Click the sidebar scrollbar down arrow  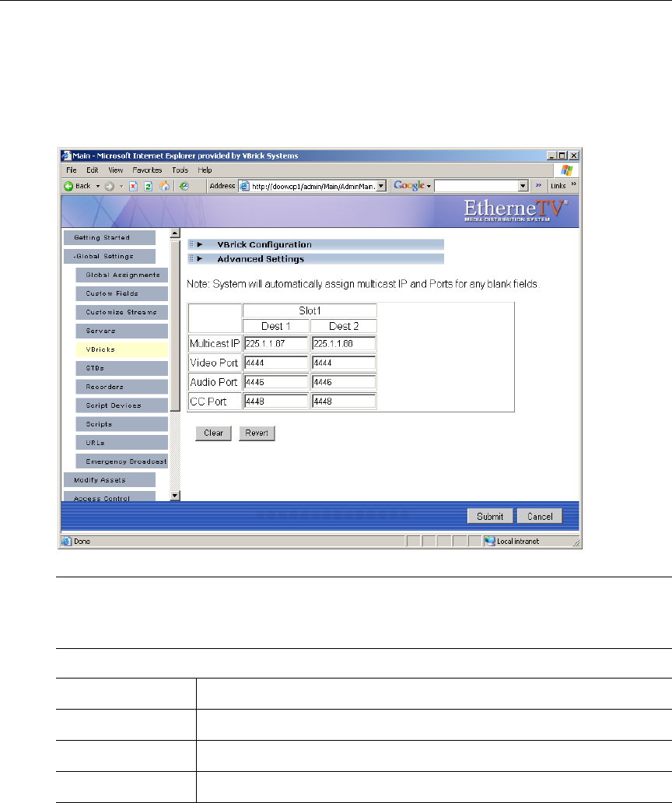[175, 496]
